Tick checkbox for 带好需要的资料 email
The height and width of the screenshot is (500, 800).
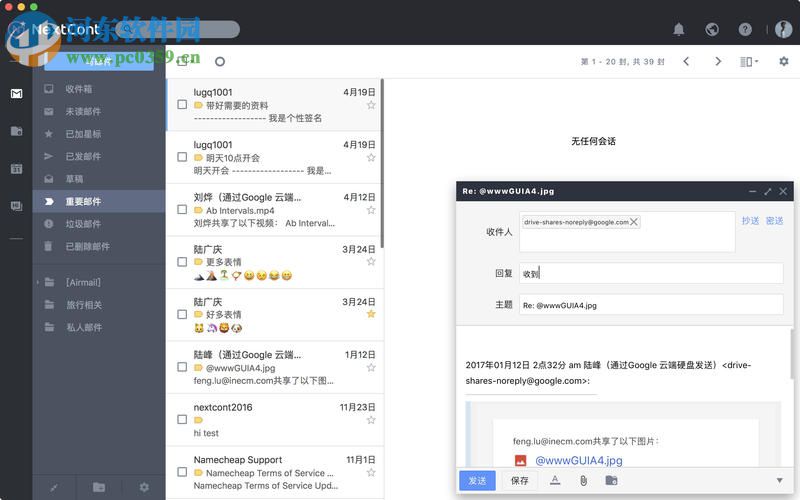(182, 105)
